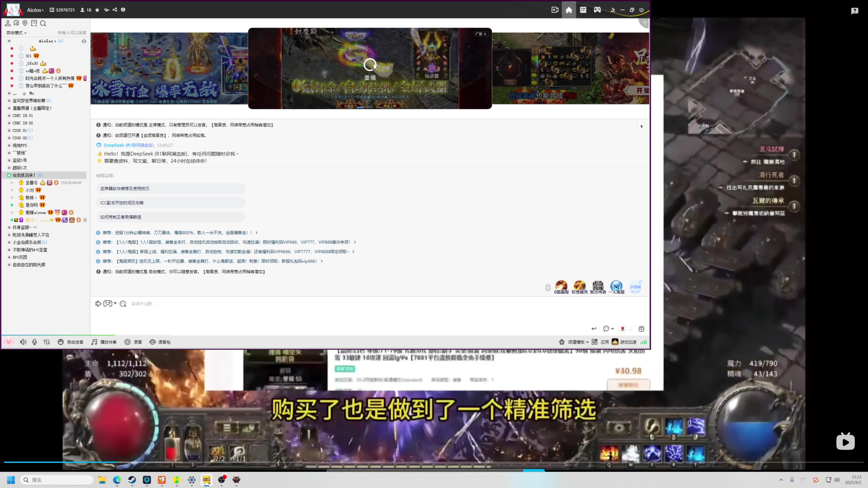This screenshot has height=488, width=868.
Task: Close the 小游戏 AD bubble
Action: click(640, 282)
